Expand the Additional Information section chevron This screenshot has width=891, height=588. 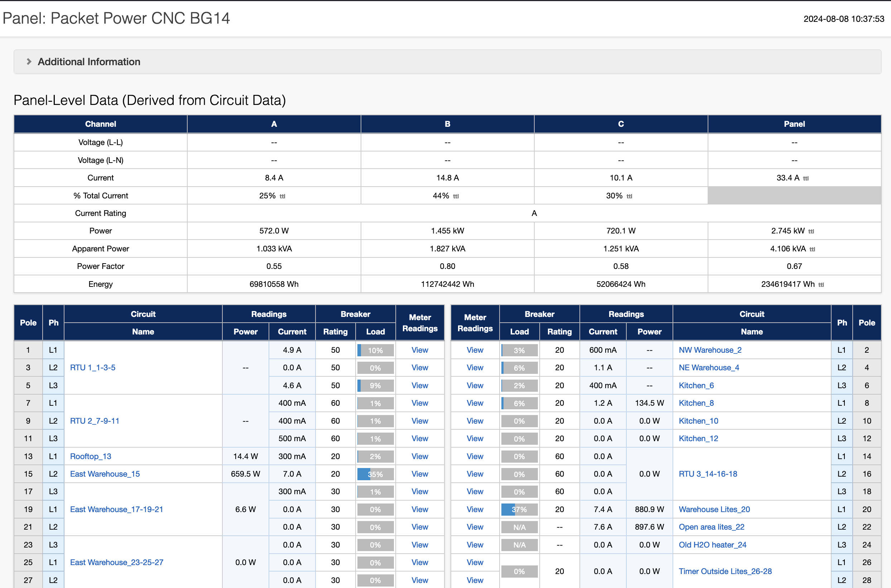pos(29,62)
